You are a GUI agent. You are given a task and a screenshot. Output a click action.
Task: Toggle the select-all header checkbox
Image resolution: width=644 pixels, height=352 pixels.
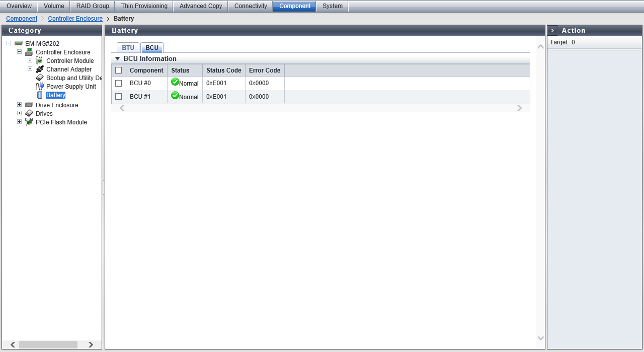(119, 71)
